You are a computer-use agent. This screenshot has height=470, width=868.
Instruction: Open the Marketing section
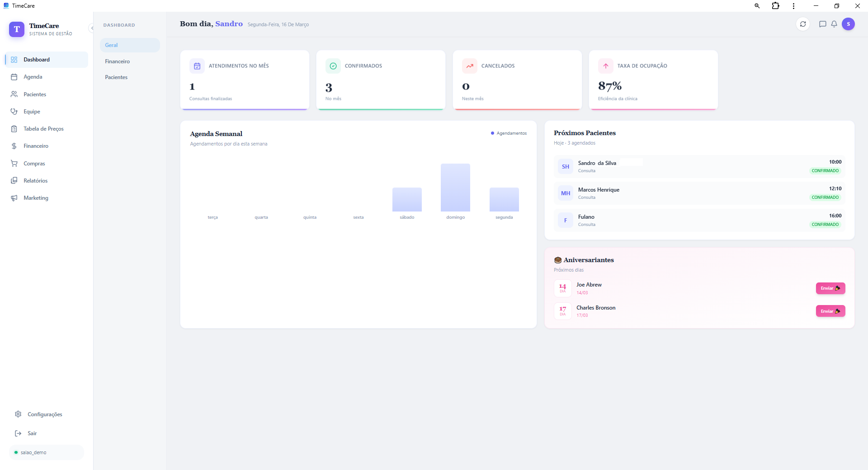[x=36, y=197]
